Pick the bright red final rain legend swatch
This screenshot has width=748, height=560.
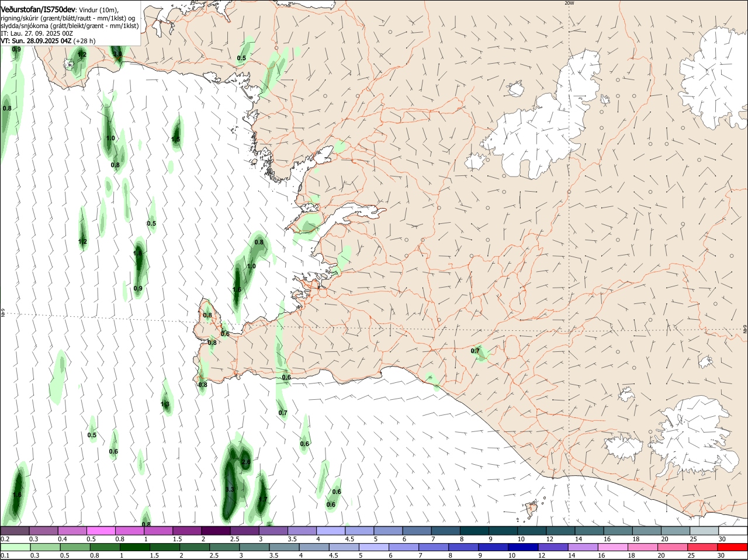(733, 547)
